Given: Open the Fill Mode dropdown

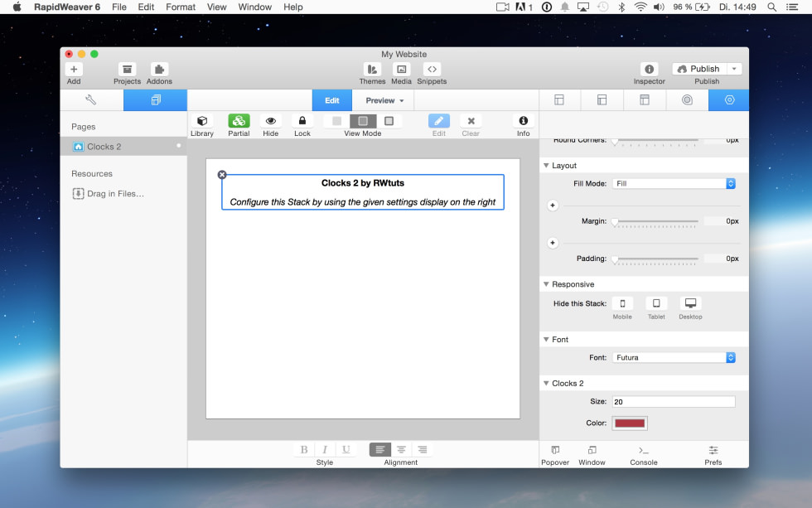Looking at the screenshot, I should pyautogui.click(x=674, y=184).
